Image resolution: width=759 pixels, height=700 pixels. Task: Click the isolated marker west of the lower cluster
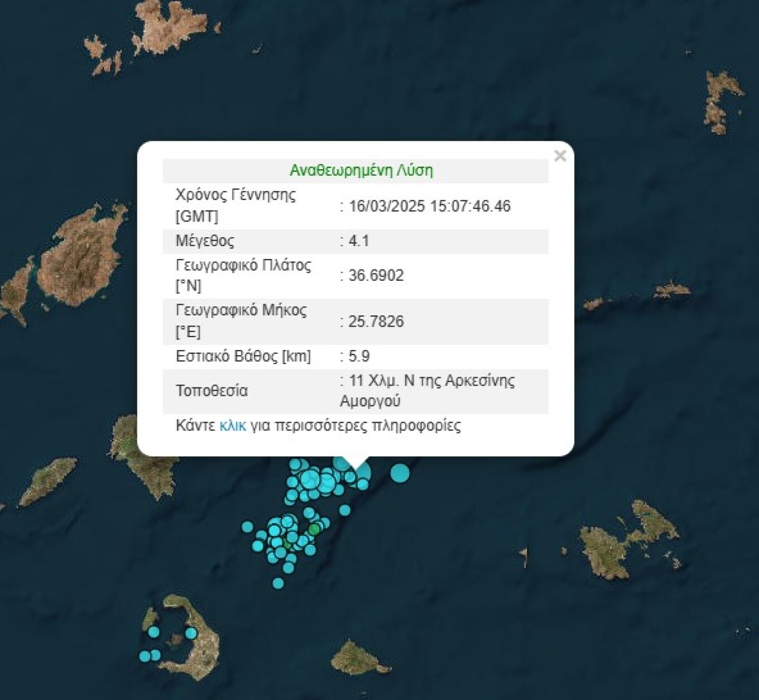[247, 526]
